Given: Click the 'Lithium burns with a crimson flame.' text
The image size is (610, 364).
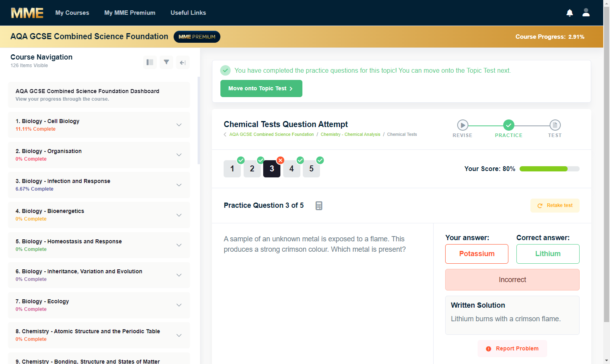Looking at the screenshot, I should (506, 319).
